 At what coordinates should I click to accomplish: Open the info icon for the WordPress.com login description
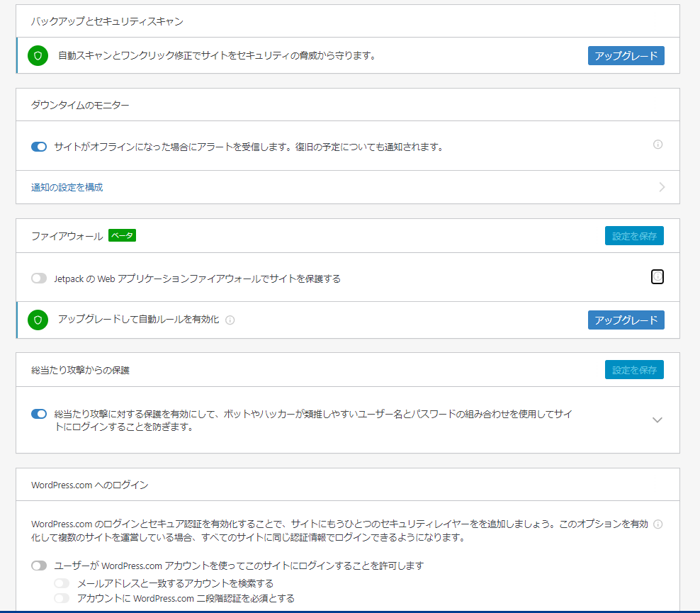657,524
